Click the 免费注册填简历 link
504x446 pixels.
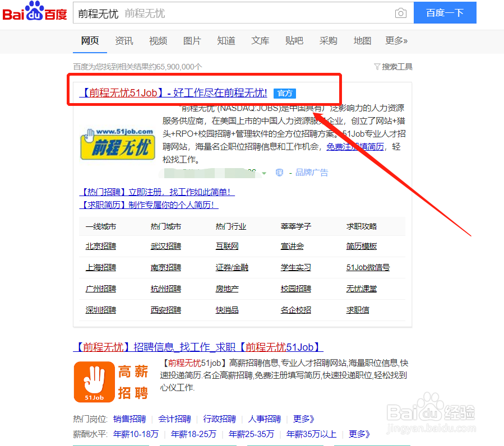coord(355,147)
